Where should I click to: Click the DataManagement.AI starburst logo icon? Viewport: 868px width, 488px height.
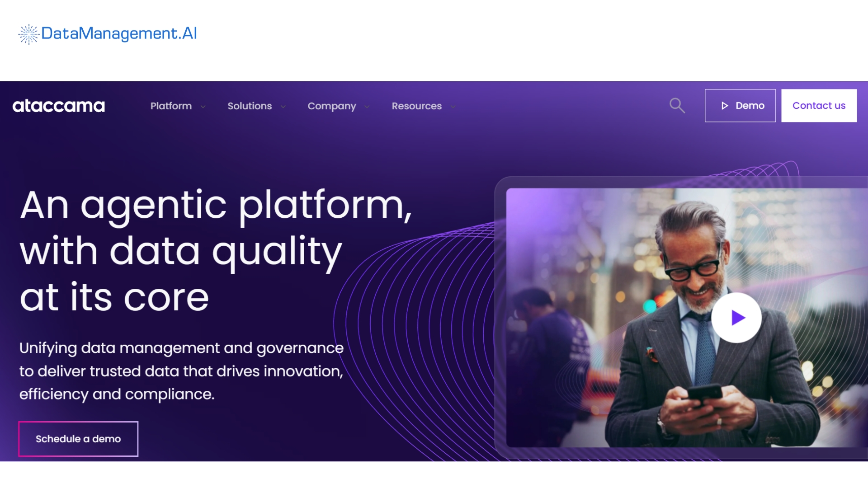28,33
